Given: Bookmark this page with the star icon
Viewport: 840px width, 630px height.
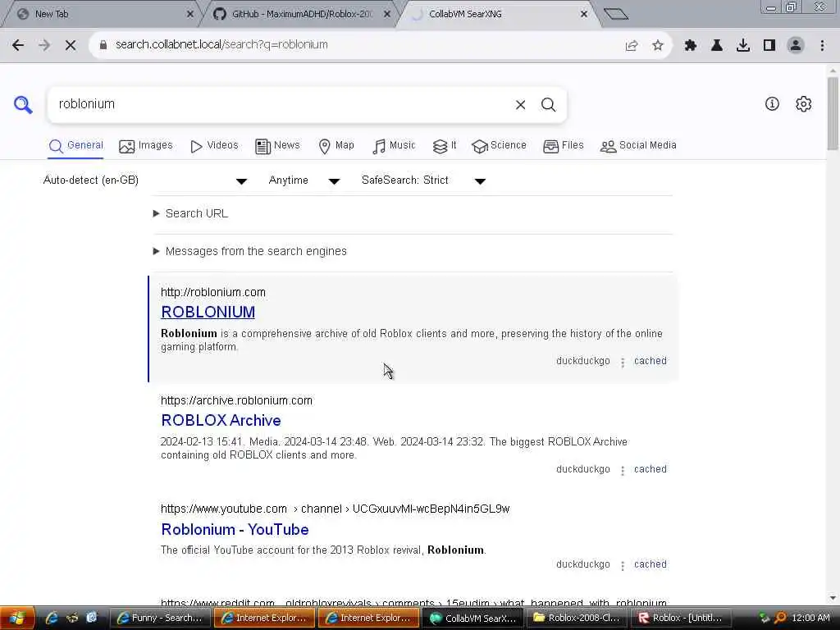Looking at the screenshot, I should coord(658,46).
